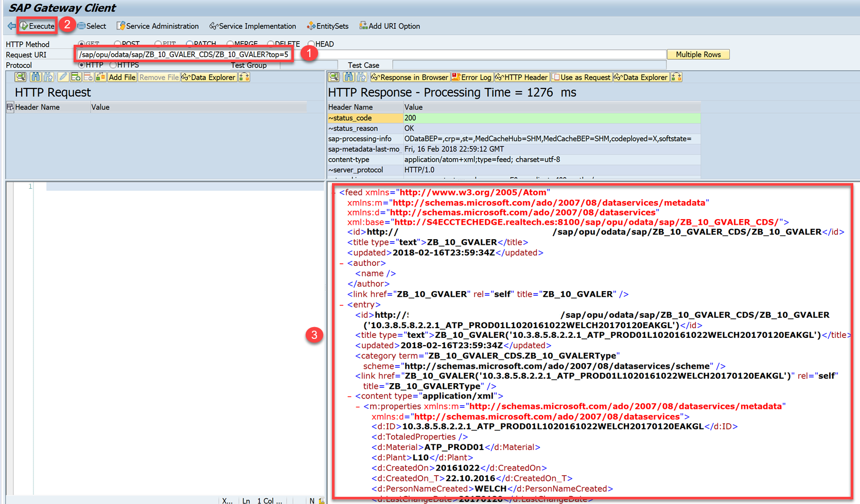This screenshot has height=504, width=860.
Task: Click response pane Find binoculars icon
Action: tap(348, 77)
